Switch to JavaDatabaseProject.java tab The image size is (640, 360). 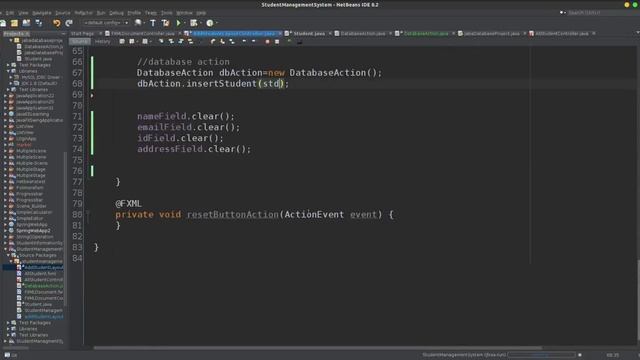(491, 33)
